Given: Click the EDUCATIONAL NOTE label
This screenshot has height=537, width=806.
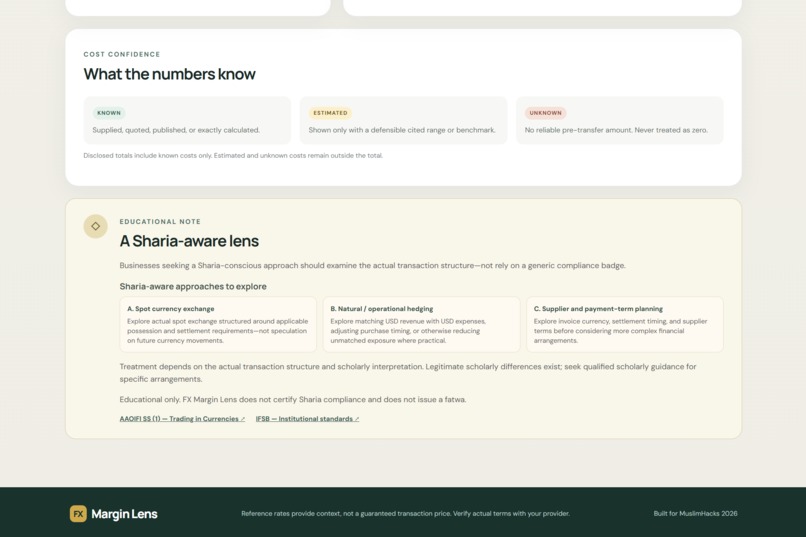Looking at the screenshot, I should tap(160, 221).
